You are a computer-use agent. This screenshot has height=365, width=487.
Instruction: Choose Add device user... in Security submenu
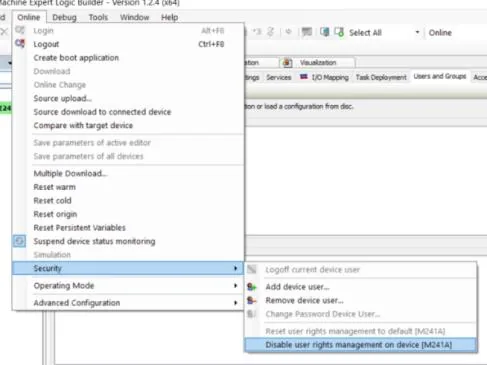[x=361, y=287]
